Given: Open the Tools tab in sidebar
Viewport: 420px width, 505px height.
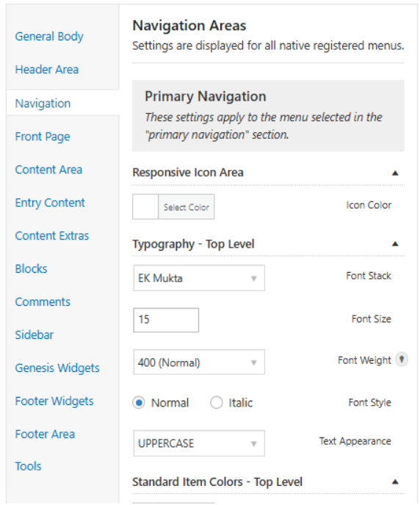Looking at the screenshot, I should point(29,466).
